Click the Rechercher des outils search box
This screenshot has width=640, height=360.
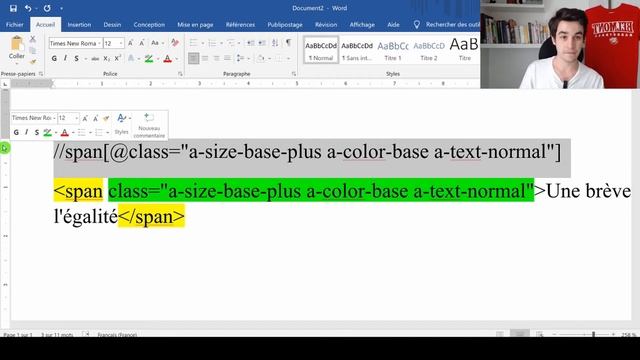tap(447, 24)
